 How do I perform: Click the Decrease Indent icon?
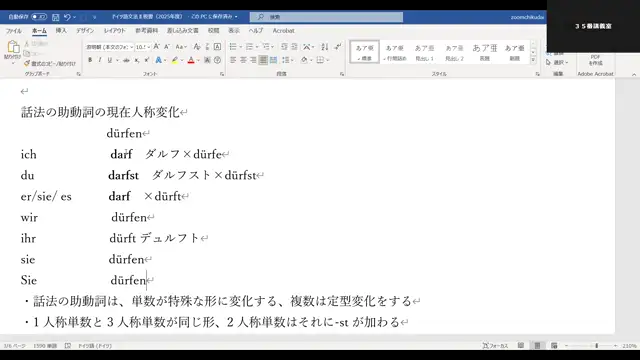point(284,47)
